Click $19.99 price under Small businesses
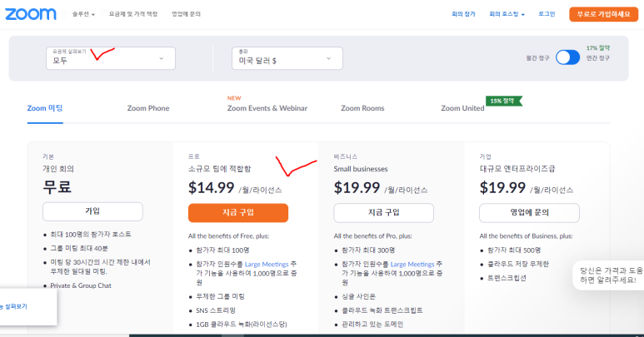644x337 pixels. click(357, 188)
